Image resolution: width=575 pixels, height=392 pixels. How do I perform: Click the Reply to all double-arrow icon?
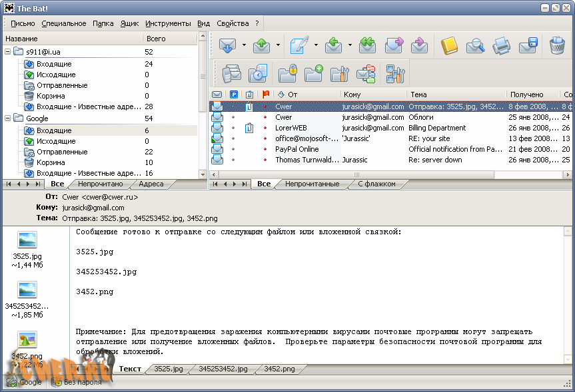[x=366, y=45]
